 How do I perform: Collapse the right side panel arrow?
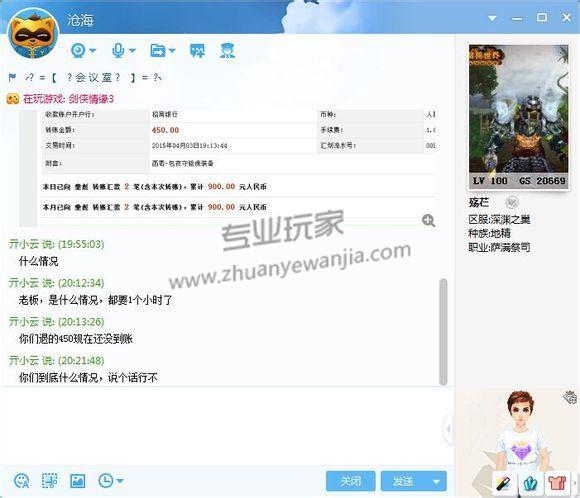[448, 429]
